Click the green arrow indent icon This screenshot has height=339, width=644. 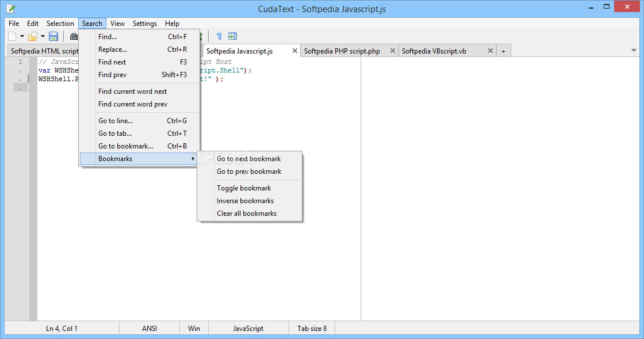(232, 37)
